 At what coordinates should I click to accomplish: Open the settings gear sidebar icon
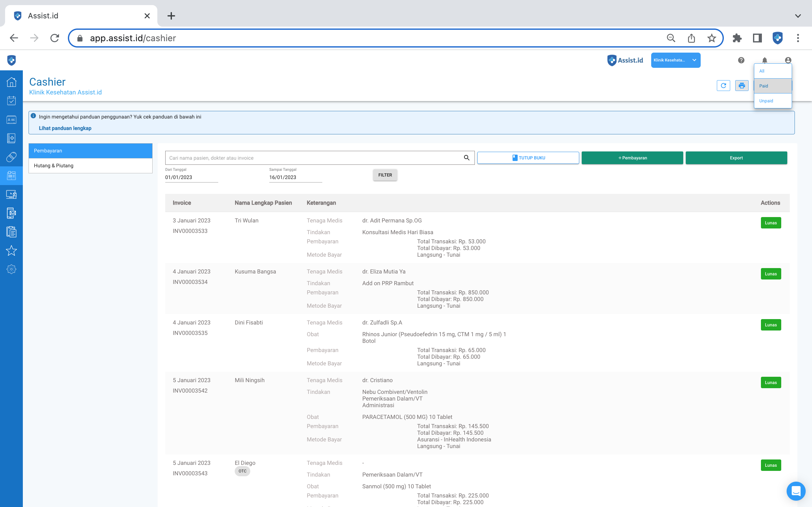click(11, 269)
